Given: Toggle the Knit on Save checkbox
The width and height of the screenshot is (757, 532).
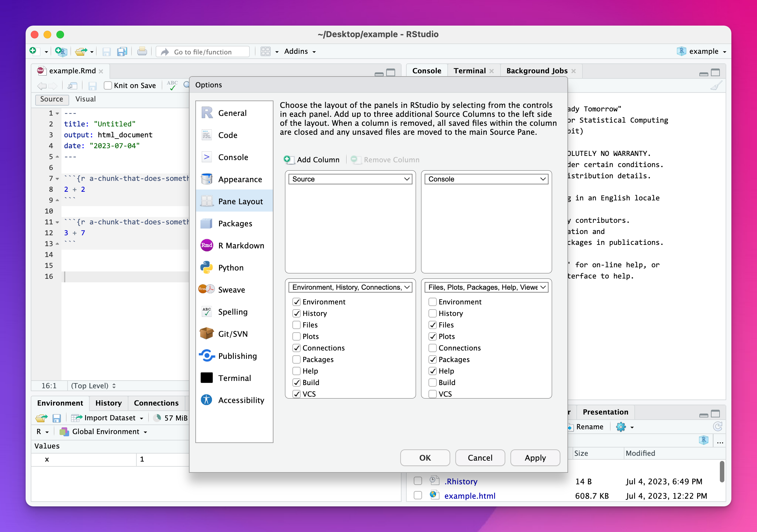Looking at the screenshot, I should (x=108, y=85).
